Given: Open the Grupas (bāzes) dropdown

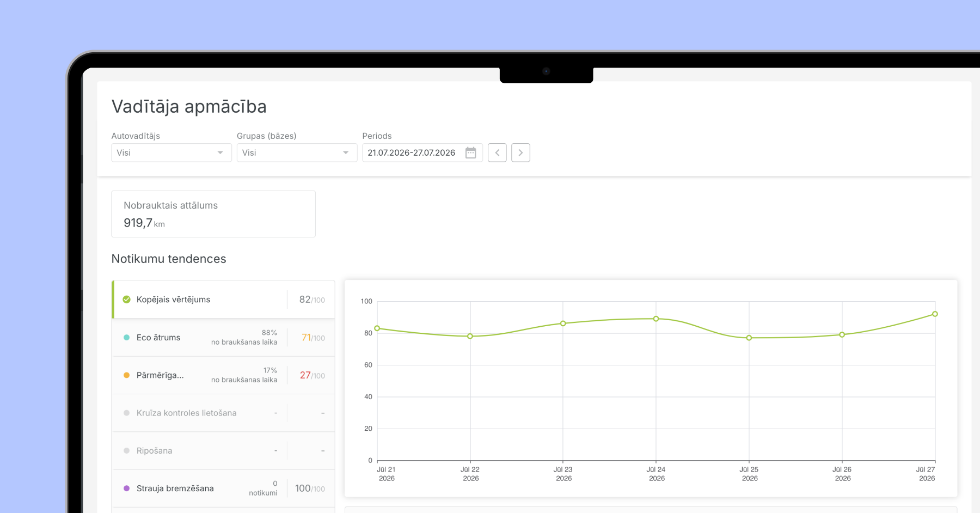Looking at the screenshot, I should point(297,152).
